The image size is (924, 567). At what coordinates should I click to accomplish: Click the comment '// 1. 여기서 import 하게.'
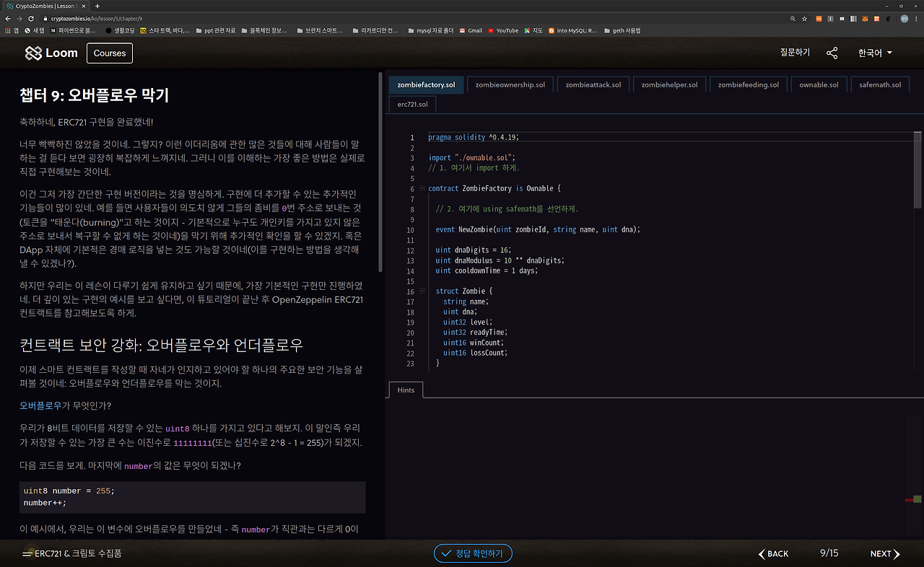click(x=474, y=168)
